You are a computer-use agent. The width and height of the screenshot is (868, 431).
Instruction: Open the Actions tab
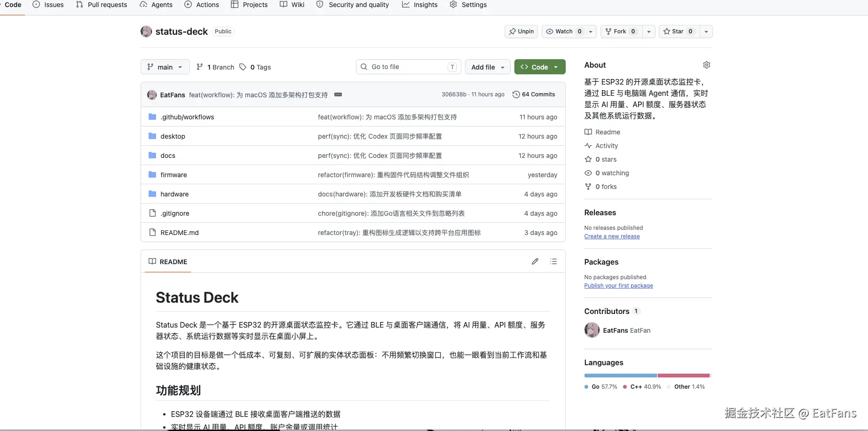click(x=202, y=5)
